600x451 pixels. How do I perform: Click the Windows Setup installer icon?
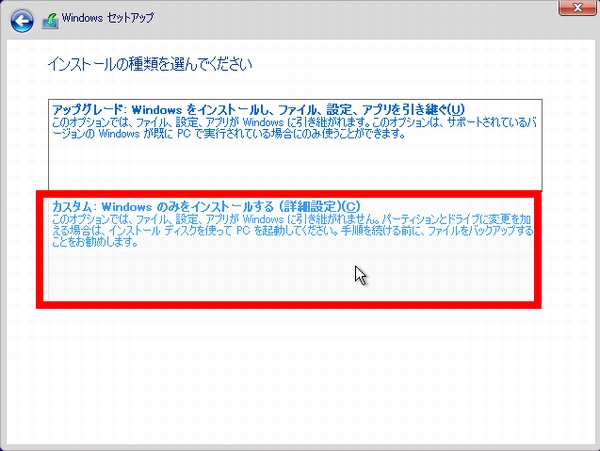click(x=50, y=21)
